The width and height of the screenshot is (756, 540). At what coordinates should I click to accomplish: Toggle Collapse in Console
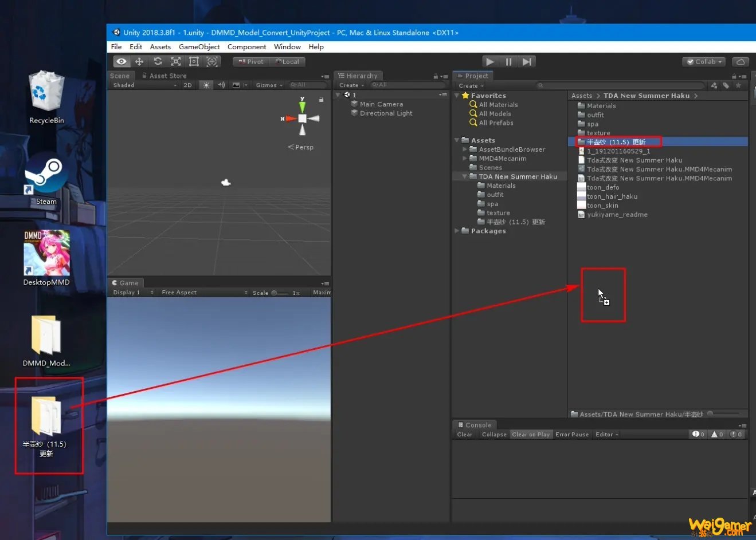click(x=494, y=434)
